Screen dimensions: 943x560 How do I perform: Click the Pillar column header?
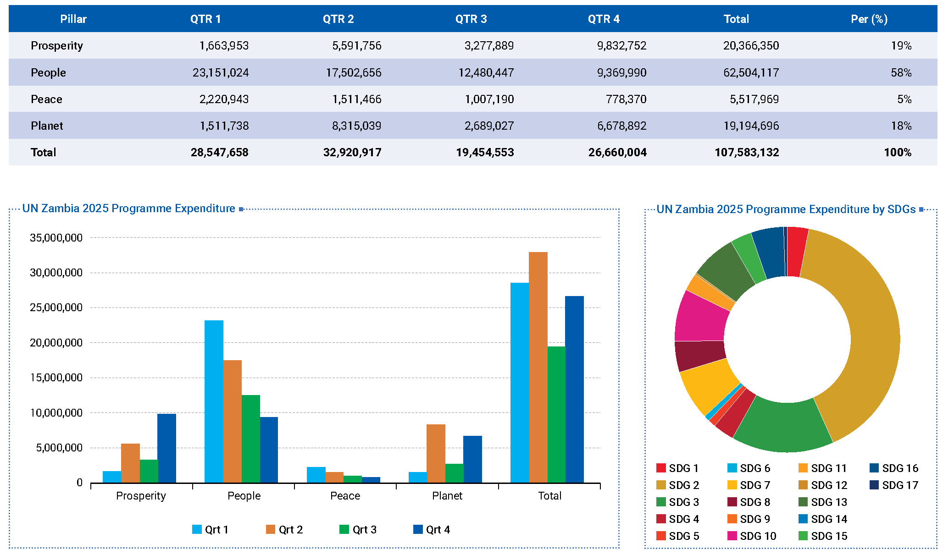coord(73,19)
